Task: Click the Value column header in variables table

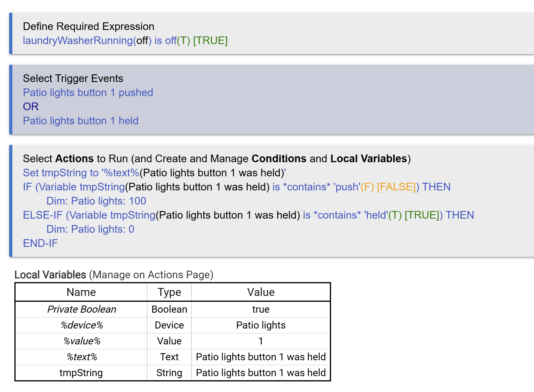Action: tap(261, 292)
